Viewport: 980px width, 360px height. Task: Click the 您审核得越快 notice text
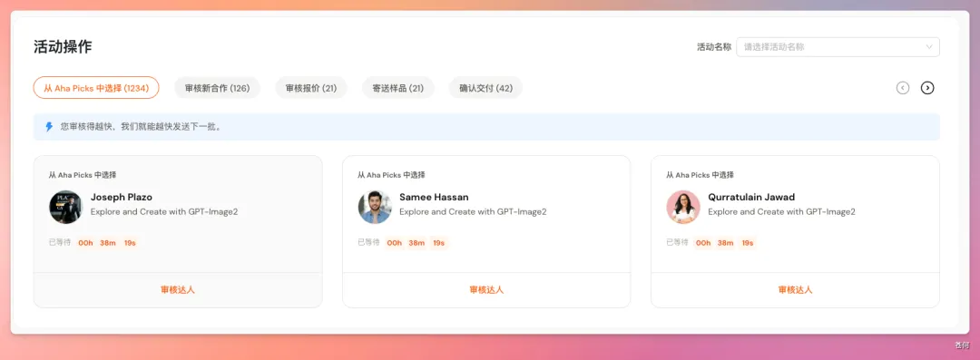click(x=141, y=127)
